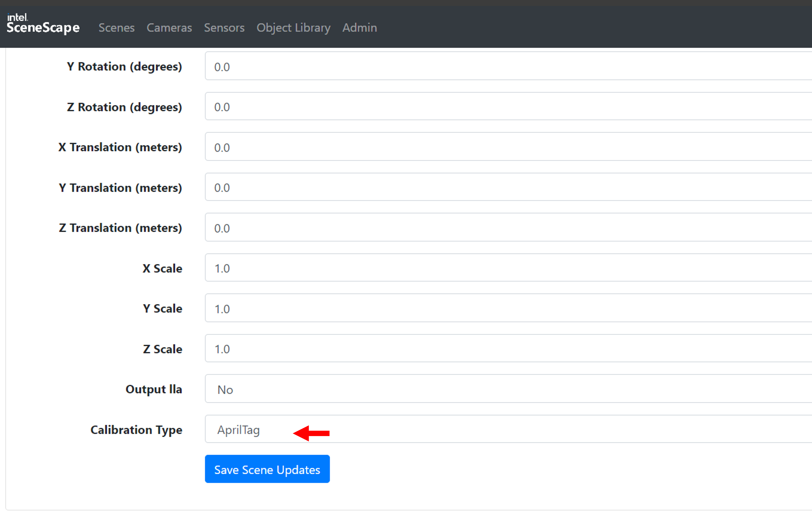This screenshot has height=517, width=812.
Task: Open the Sensors navigation link
Action: pyautogui.click(x=224, y=28)
